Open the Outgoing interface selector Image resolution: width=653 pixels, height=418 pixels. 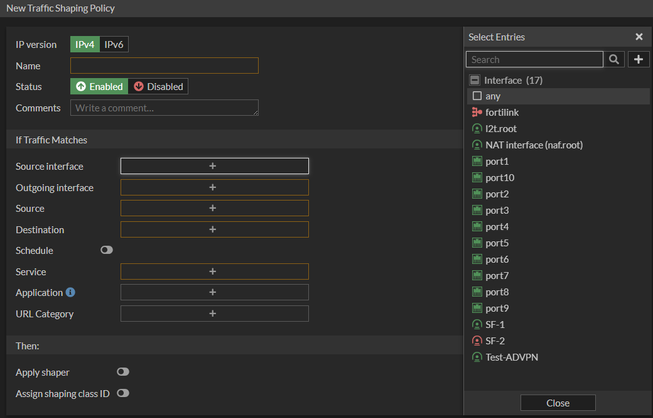click(214, 187)
